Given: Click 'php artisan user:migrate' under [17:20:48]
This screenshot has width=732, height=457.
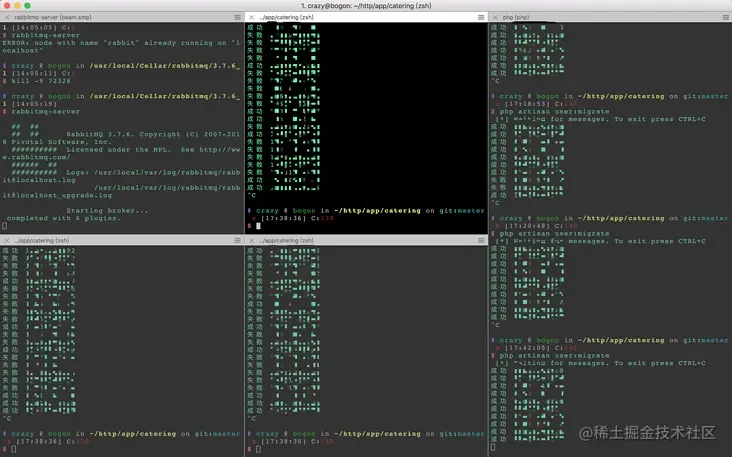Looking at the screenshot, I should 554,233.
